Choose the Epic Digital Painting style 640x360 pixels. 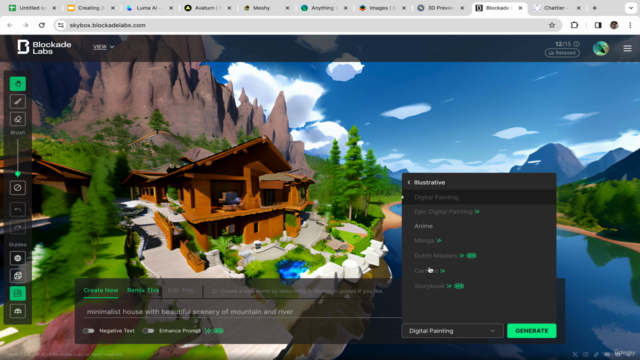pos(479,211)
